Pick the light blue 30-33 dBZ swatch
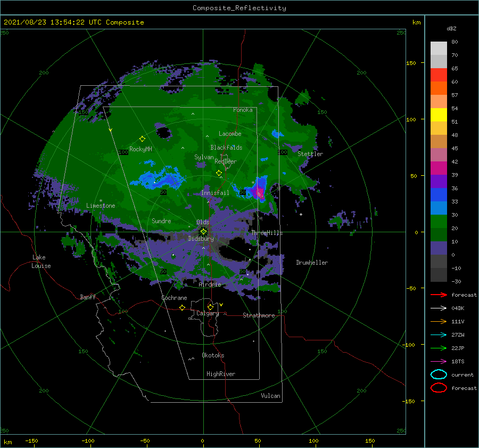This screenshot has height=448, width=479. (439, 208)
